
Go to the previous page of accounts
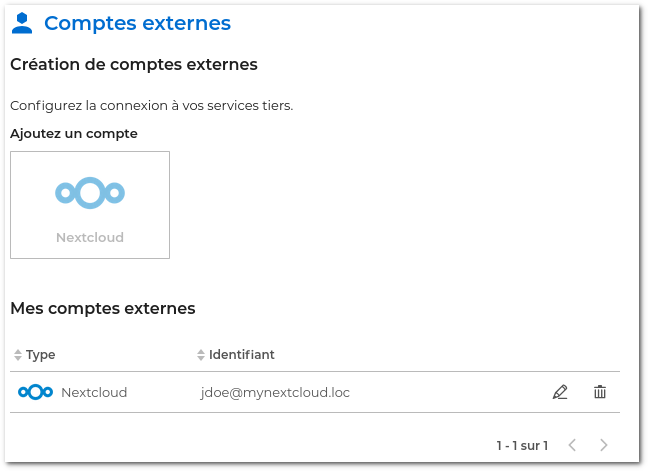[572, 445]
